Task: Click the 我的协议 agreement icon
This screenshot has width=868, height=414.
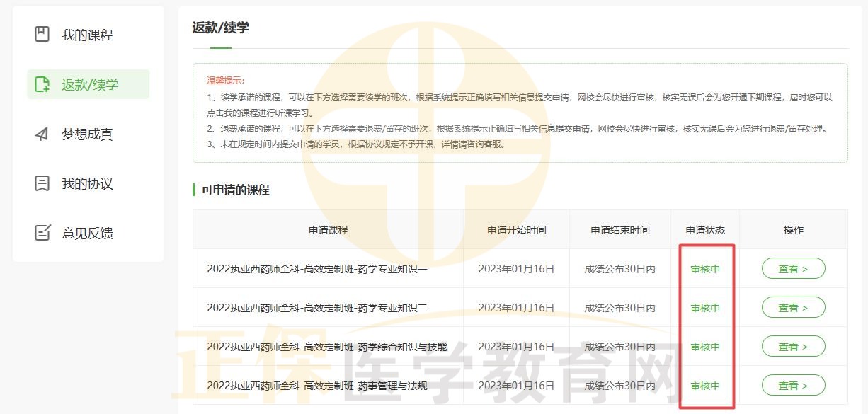Action: tap(42, 183)
